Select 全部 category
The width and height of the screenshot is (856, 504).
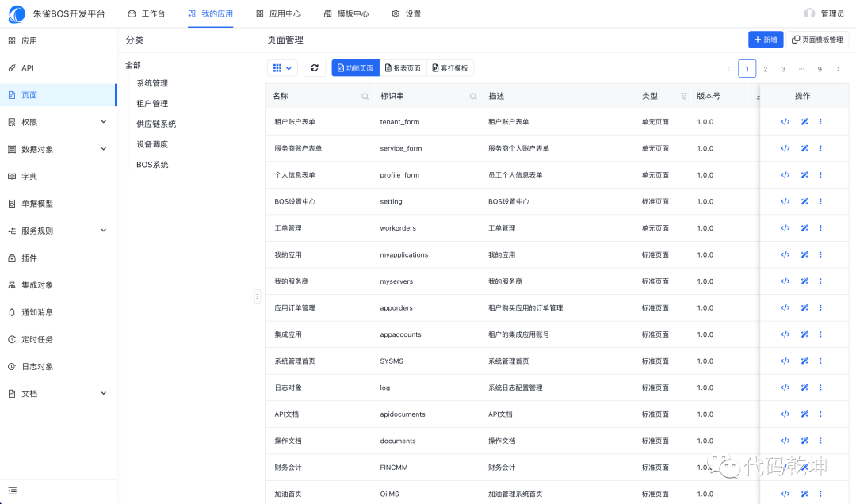click(133, 65)
